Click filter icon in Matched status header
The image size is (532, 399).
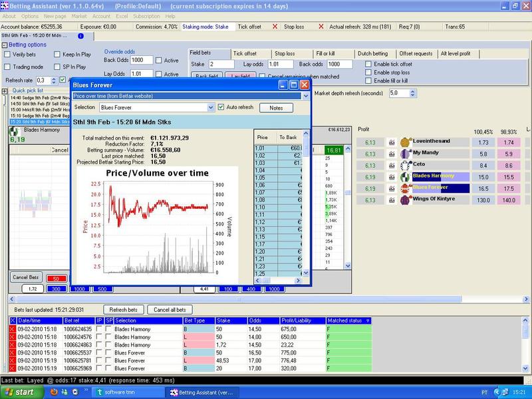(368, 321)
